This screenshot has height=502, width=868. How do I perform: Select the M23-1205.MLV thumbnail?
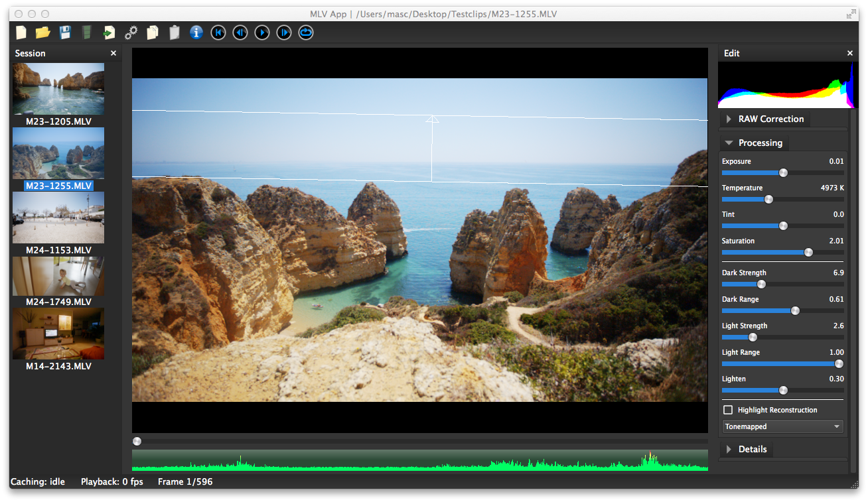[58, 89]
